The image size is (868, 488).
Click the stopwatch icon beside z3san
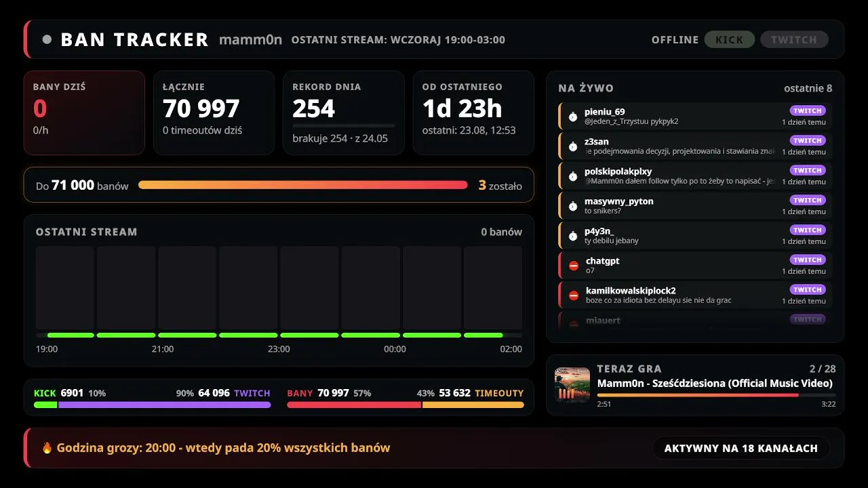point(573,146)
